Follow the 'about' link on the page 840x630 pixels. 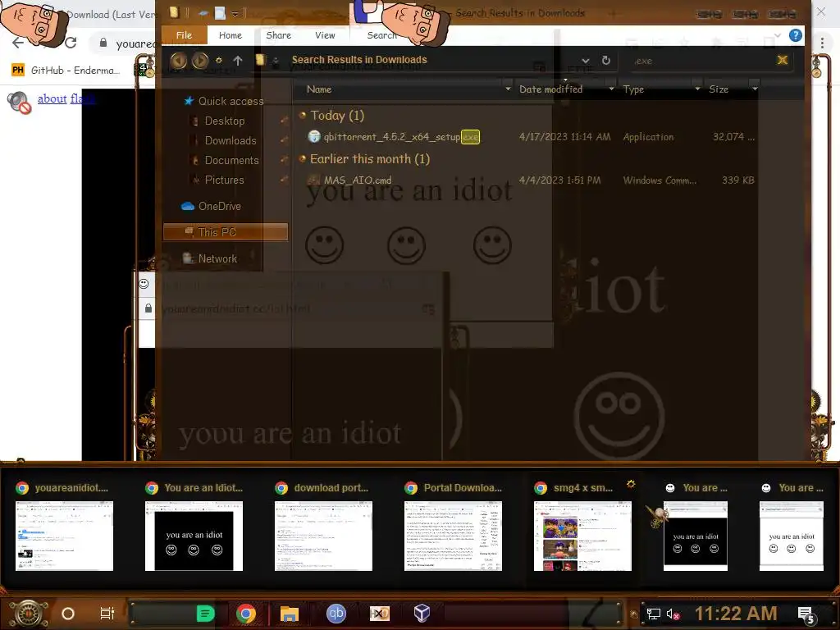click(52, 98)
